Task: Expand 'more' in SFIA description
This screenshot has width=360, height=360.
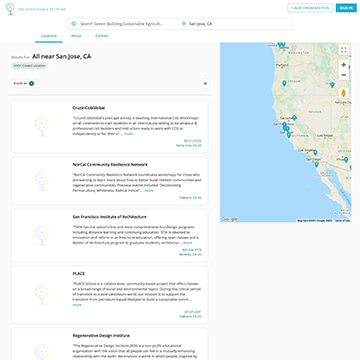Action: 188,243
